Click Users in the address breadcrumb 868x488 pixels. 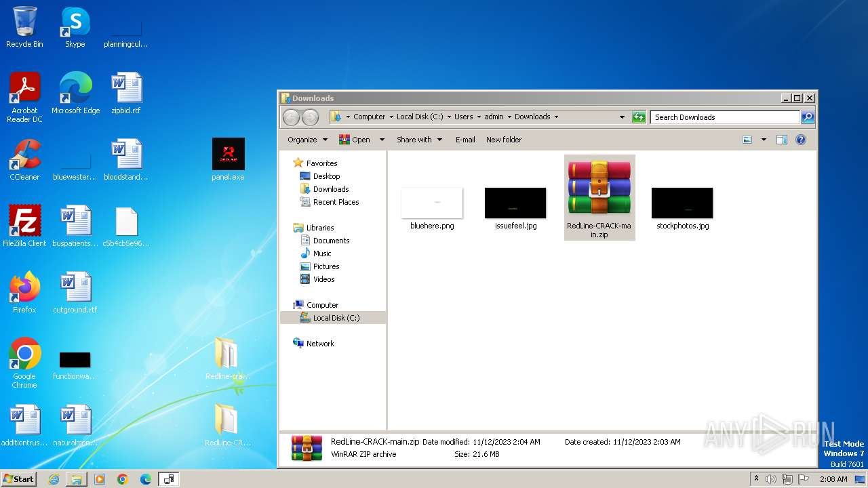coord(464,117)
